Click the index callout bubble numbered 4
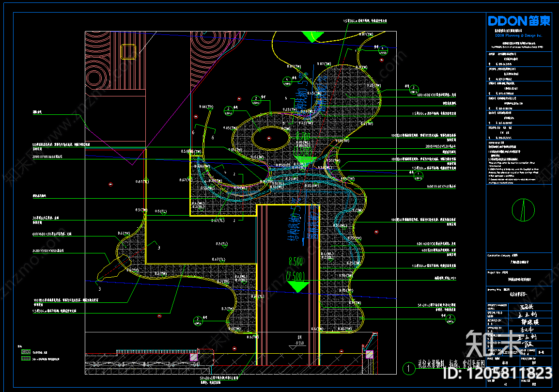The width and height of the screenshot is (559, 392). tap(287, 81)
